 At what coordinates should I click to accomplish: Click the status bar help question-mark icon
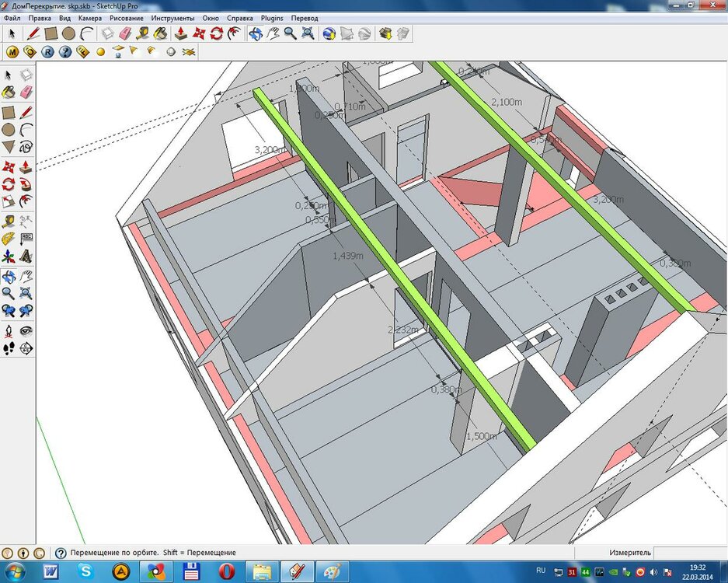coord(61,553)
